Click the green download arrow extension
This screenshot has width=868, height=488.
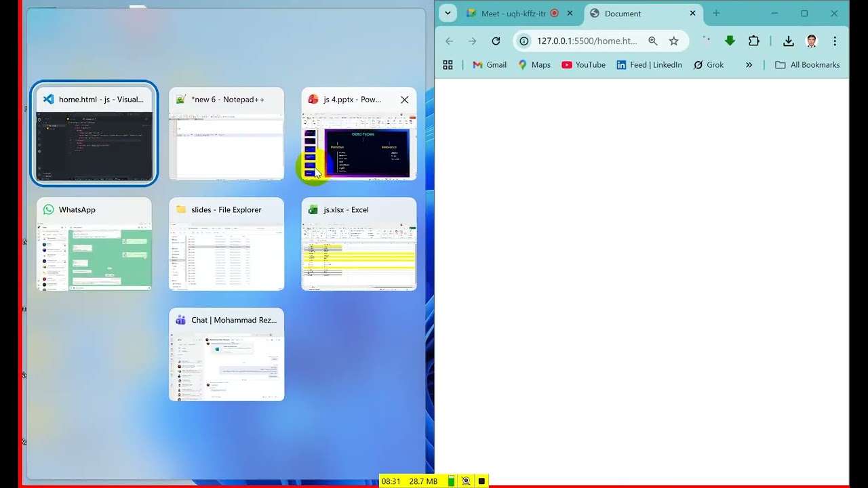pos(730,41)
